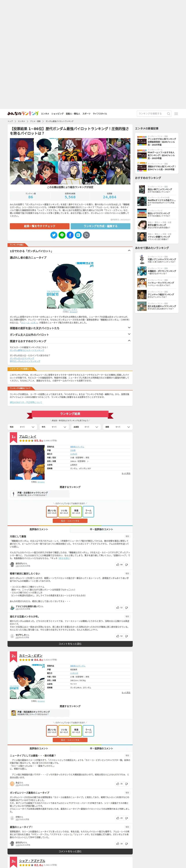Open the 血液型 filter dropdown

coord(86,427)
